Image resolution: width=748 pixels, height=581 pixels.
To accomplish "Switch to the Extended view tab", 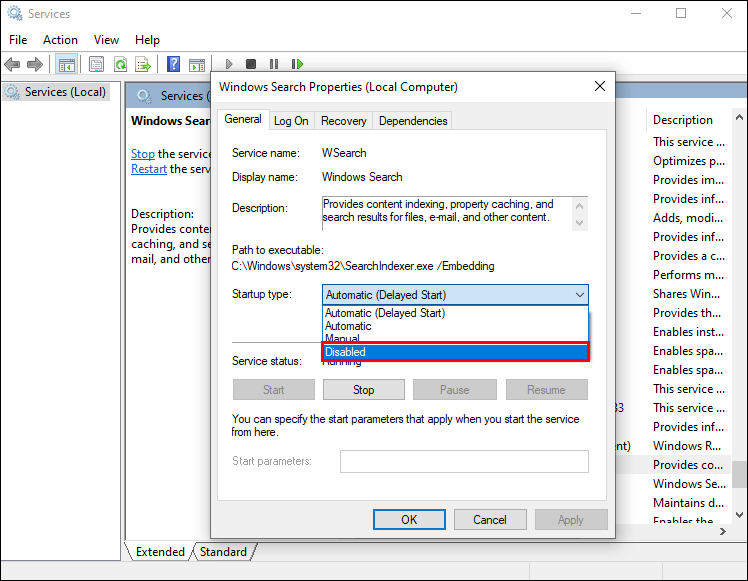I will (160, 552).
